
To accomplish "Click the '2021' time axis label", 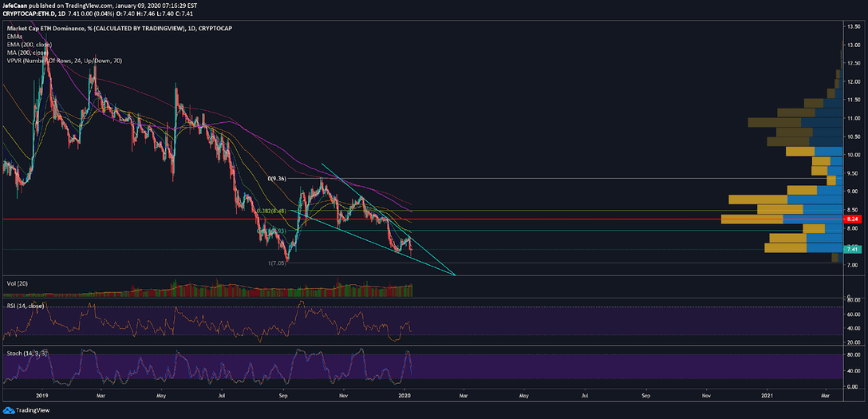I will tap(767, 397).
